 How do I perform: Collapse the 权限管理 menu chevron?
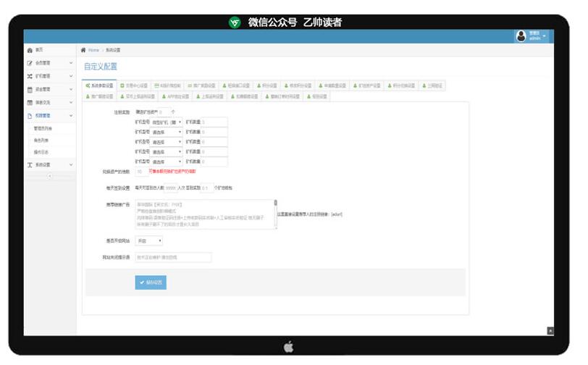click(x=71, y=116)
